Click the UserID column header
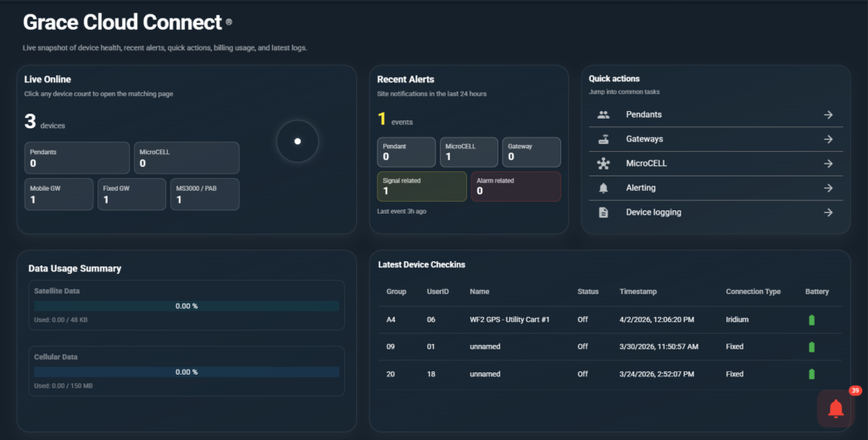 (438, 292)
